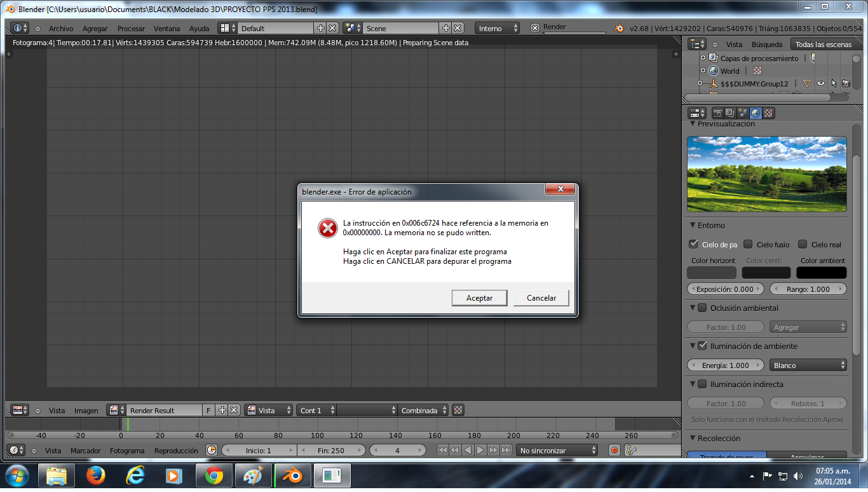The width and height of the screenshot is (868, 492).
Task: Toggle visibility of $$$DUMMY.Group12
Action: pyautogui.click(x=821, y=83)
